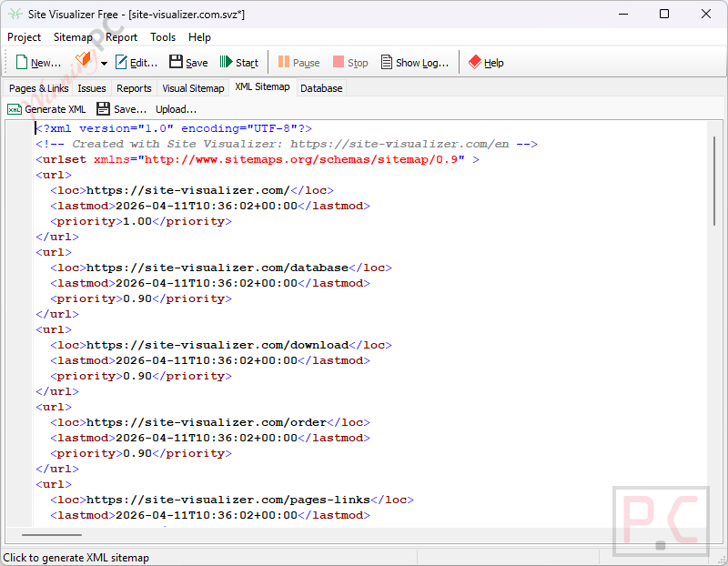
Task: Open the Help menu in the menu bar
Action: coord(199,37)
